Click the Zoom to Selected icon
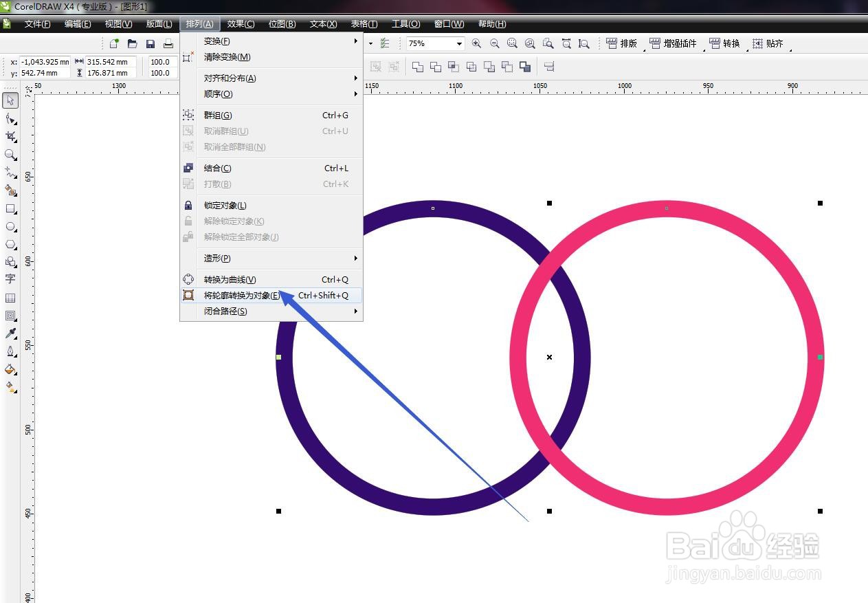 512,43
